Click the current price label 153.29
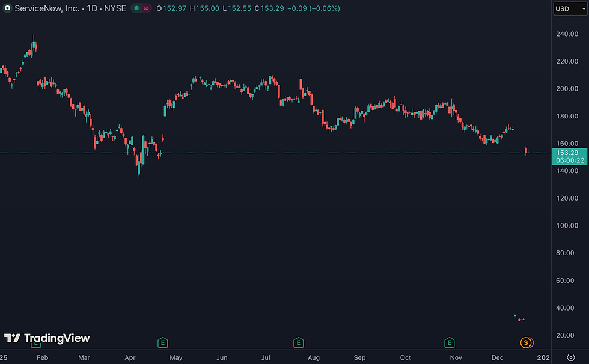This screenshot has height=364, width=589. (570, 157)
